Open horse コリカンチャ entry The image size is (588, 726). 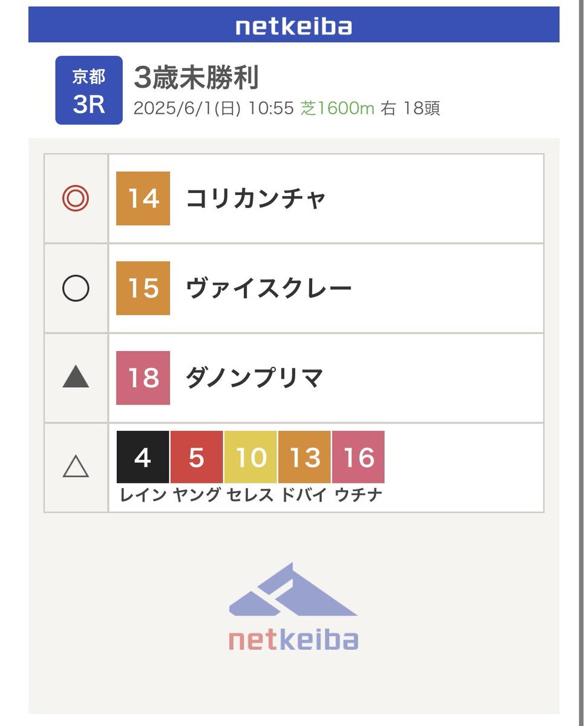[256, 198]
